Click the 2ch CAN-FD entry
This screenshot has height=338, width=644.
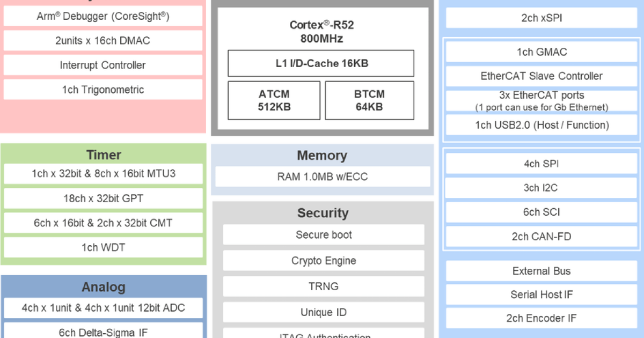pyautogui.click(x=541, y=236)
